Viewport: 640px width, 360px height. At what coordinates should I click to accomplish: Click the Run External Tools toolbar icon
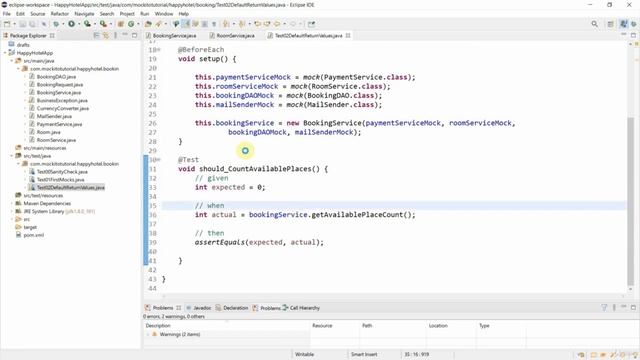(103, 24)
